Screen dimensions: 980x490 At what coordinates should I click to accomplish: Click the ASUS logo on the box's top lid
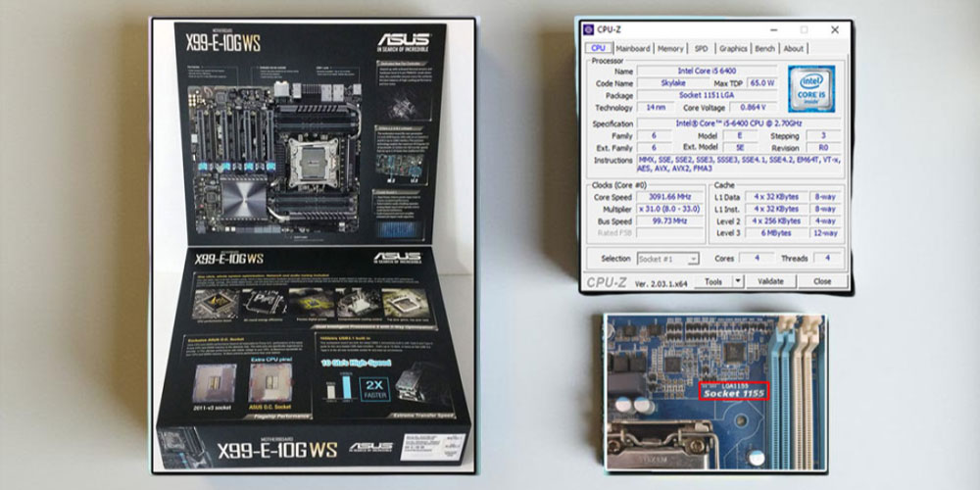(403, 42)
